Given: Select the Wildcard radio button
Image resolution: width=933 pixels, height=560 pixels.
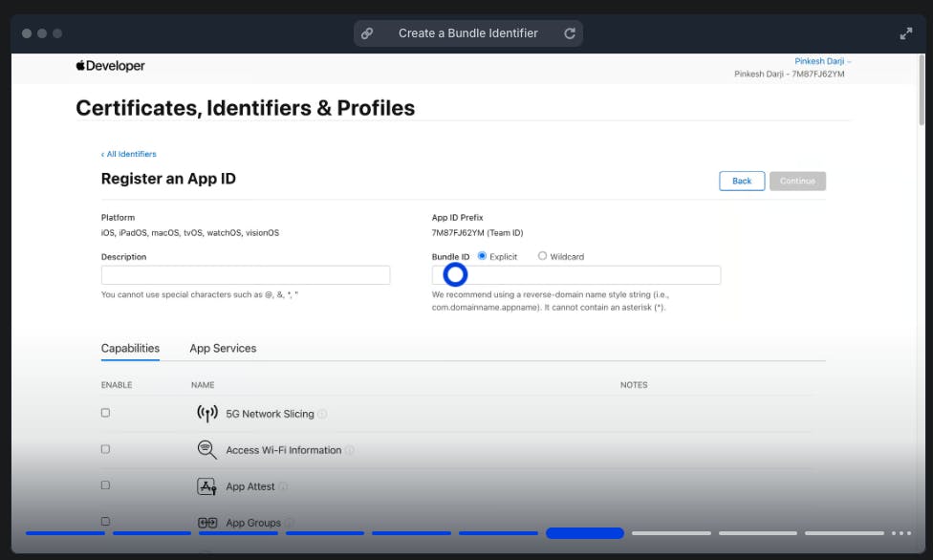Looking at the screenshot, I should click(x=542, y=256).
